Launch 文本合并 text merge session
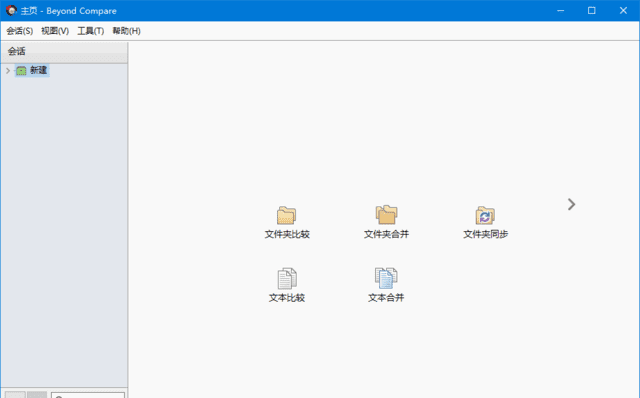 386,278
